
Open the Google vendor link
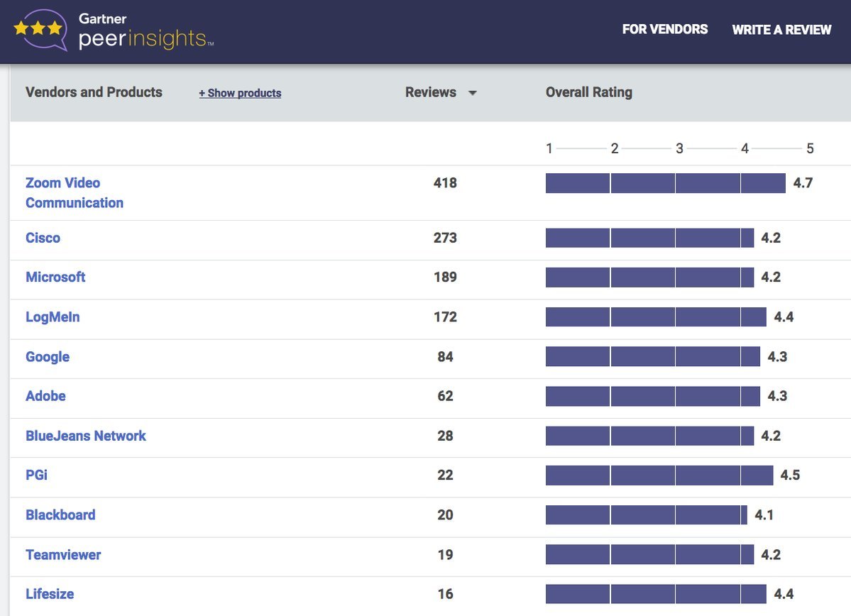point(48,356)
